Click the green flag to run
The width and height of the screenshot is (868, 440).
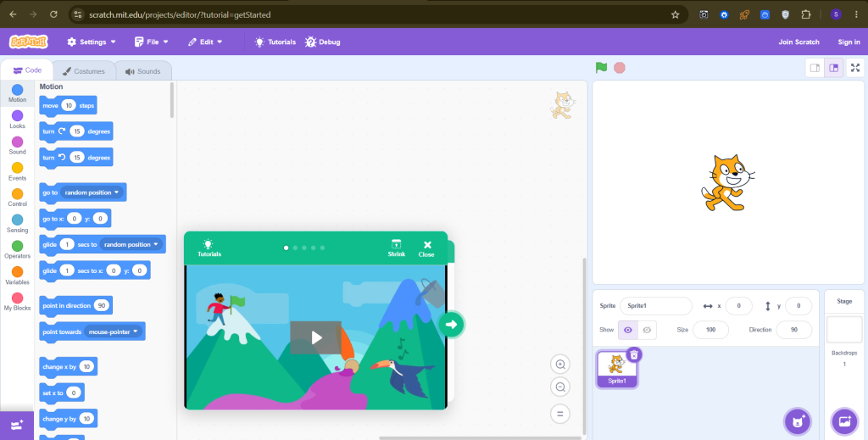[601, 68]
